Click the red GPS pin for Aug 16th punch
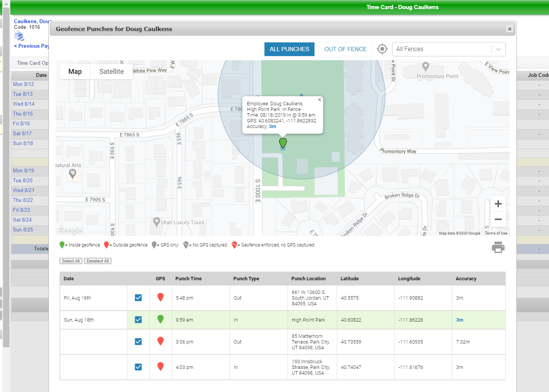 click(160, 298)
